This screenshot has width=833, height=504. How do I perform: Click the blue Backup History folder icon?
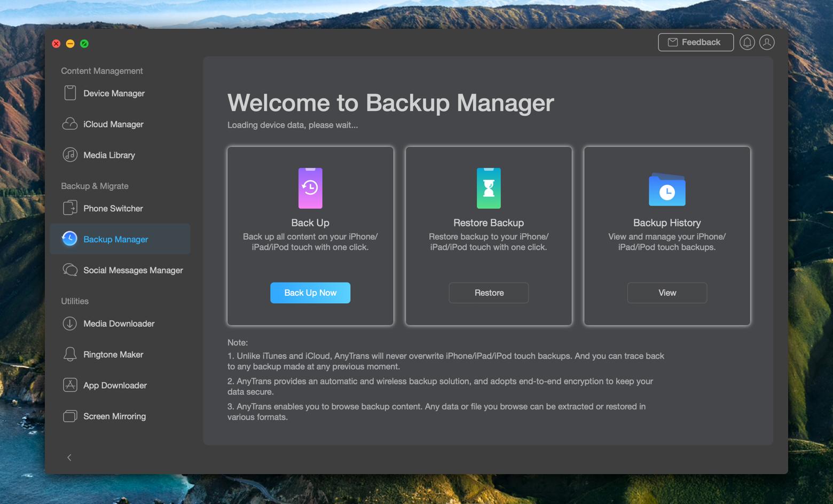(667, 189)
